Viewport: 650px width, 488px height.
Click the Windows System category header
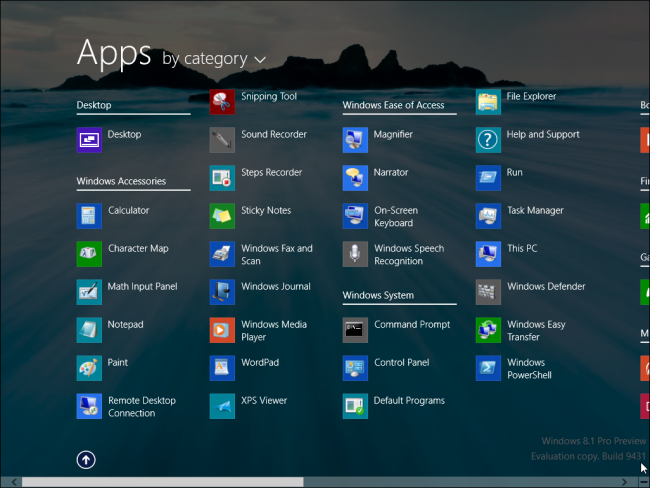(378, 295)
